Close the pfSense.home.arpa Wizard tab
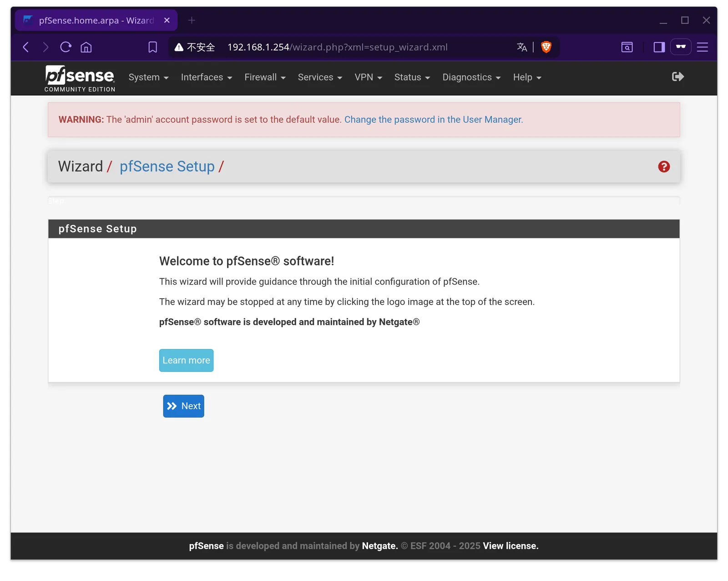 (x=167, y=20)
